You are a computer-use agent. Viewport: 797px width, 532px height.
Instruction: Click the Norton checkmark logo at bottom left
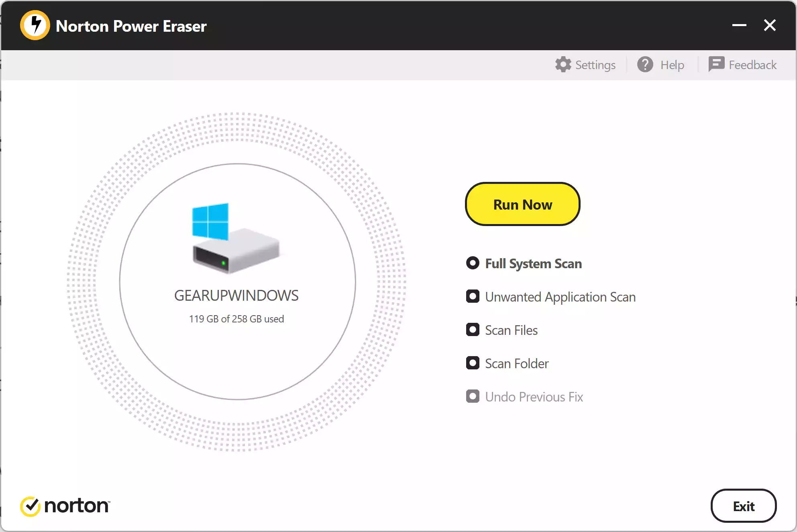(x=30, y=506)
